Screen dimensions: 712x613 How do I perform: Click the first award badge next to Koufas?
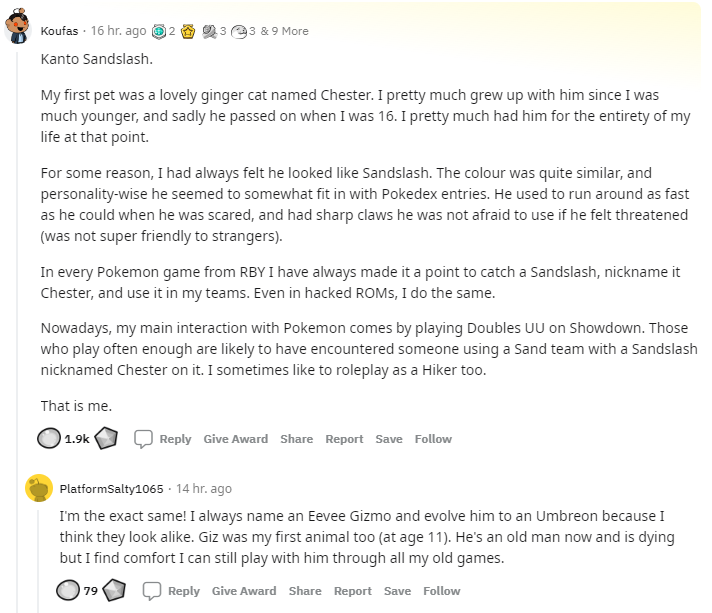(x=158, y=31)
